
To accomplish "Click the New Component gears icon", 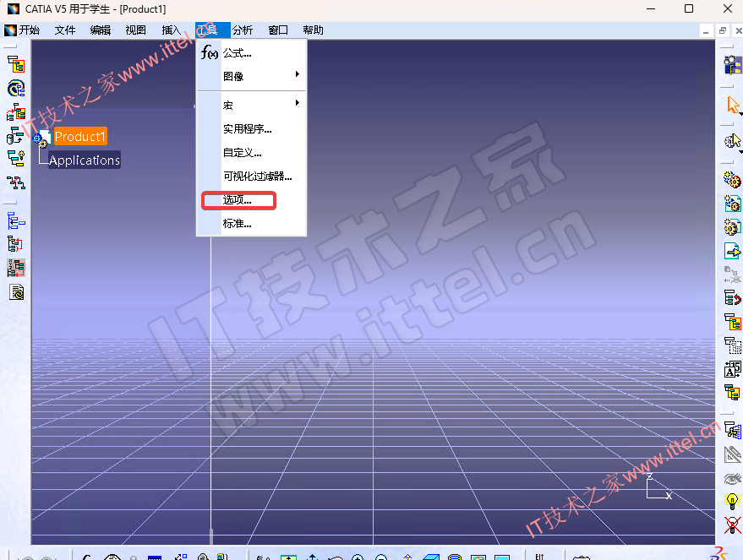I will (x=733, y=180).
